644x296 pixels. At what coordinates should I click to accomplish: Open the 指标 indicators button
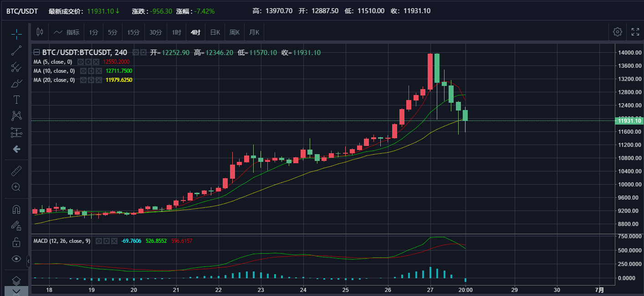pos(66,32)
